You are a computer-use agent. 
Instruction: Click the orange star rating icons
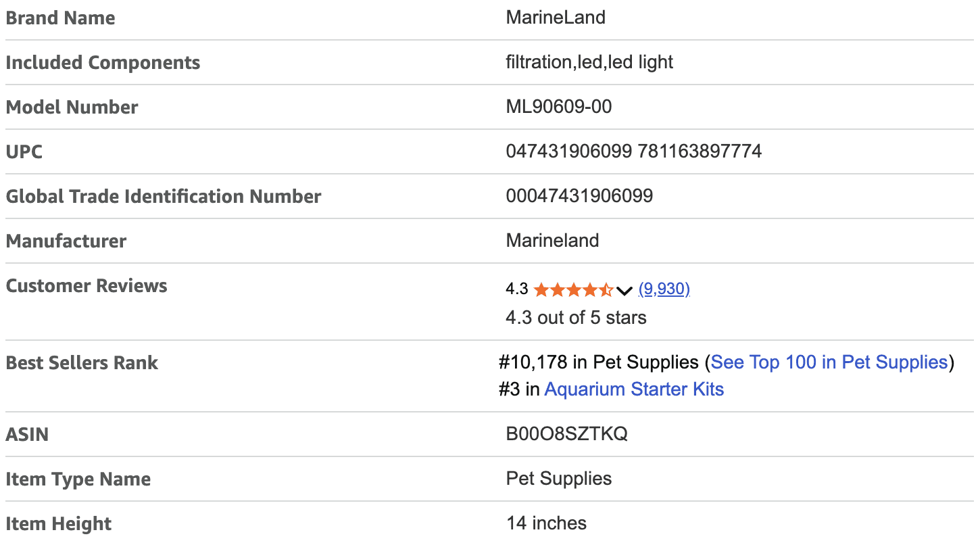(x=572, y=290)
